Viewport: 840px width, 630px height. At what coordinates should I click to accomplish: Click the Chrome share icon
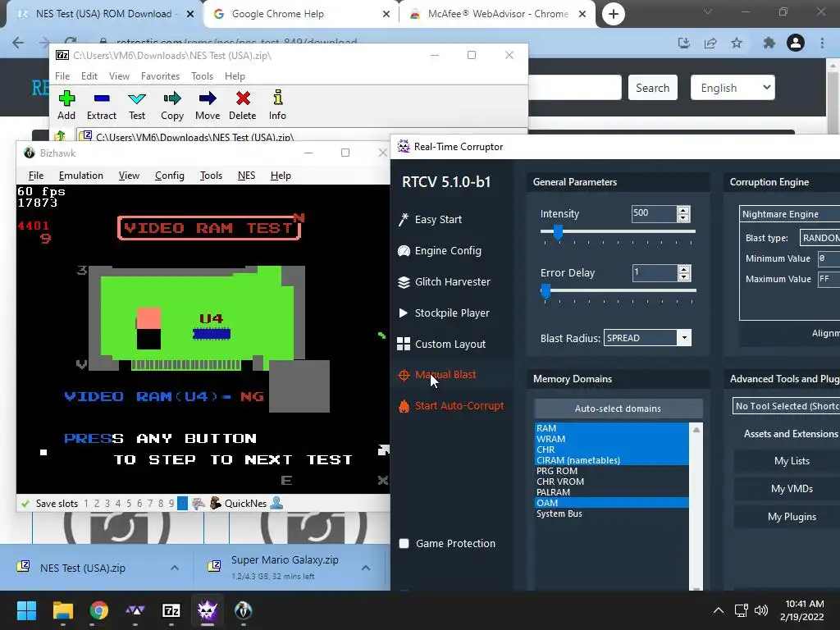(x=710, y=43)
